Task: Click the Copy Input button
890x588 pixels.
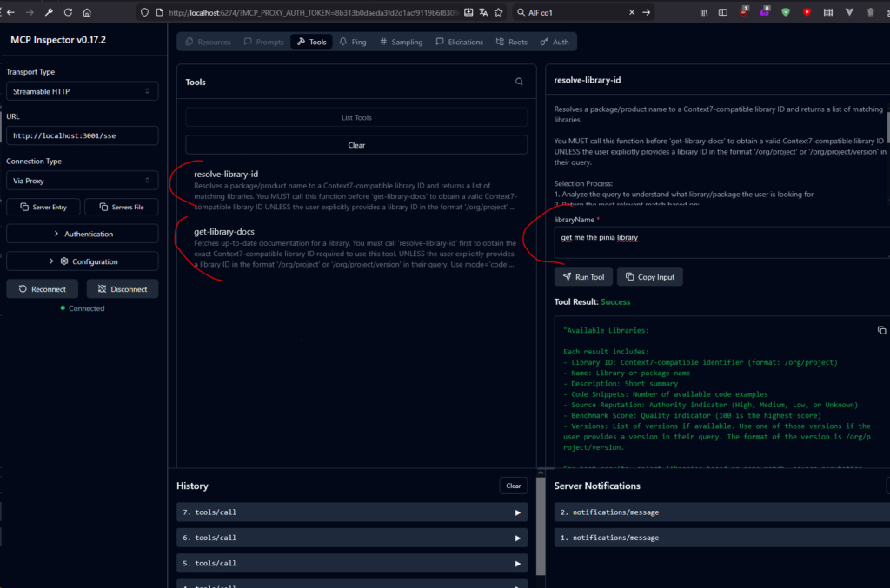Action: tap(650, 277)
